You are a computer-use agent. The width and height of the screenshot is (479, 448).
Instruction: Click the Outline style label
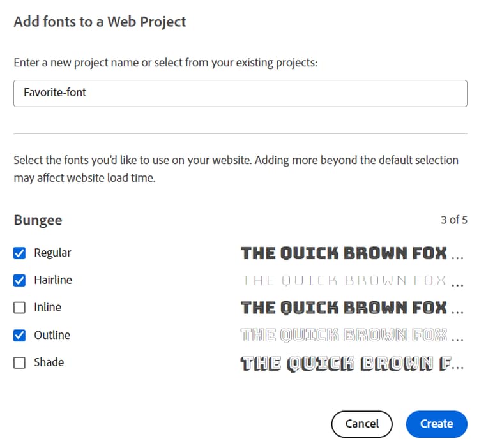[52, 335]
